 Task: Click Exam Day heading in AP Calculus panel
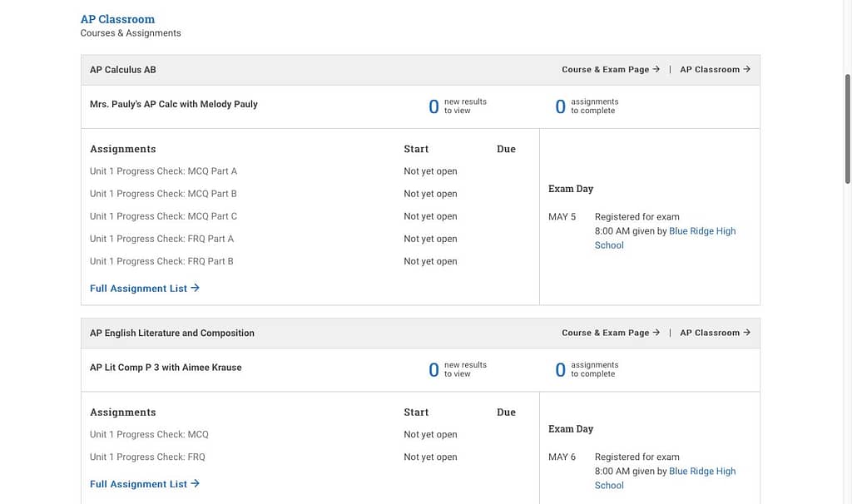coord(571,189)
